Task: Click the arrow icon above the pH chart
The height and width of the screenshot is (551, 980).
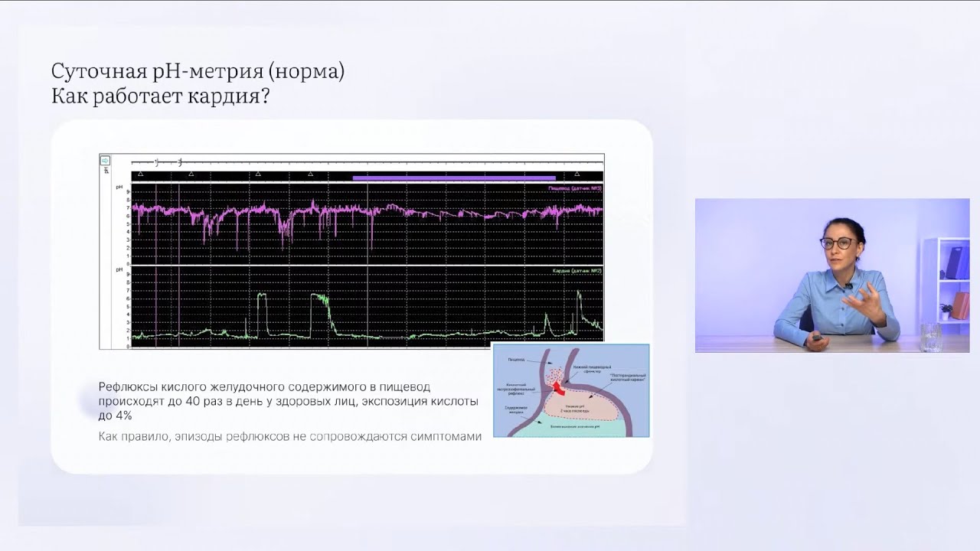Action: click(x=105, y=161)
